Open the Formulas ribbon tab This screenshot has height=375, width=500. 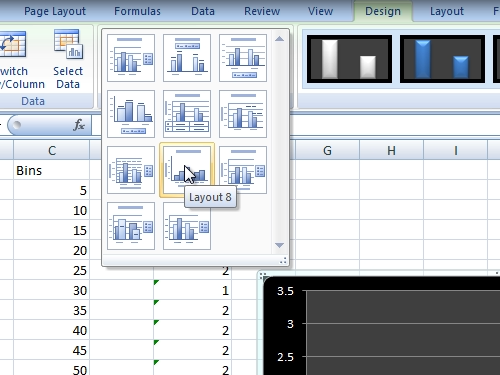coord(137,11)
